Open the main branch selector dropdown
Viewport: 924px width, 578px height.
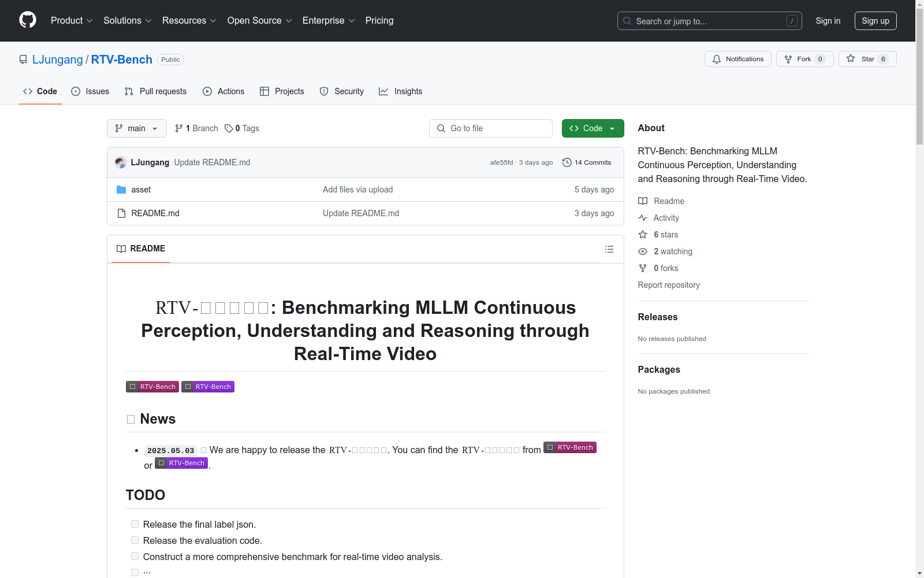click(137, 128)
